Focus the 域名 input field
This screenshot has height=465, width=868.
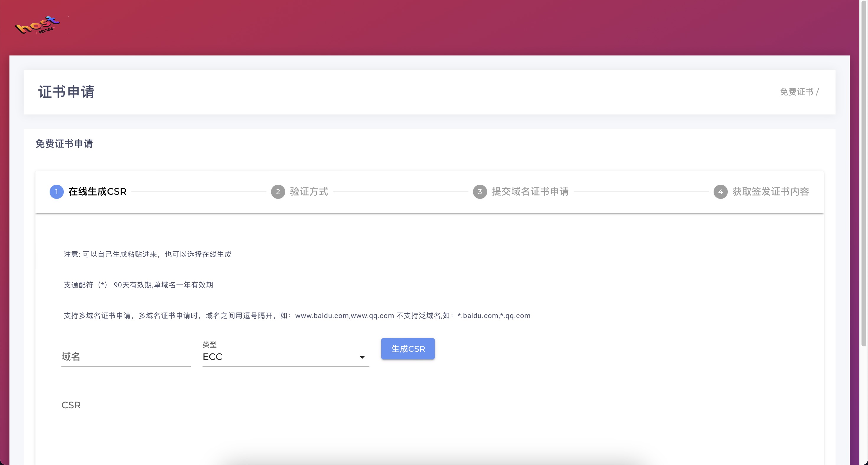(126, 357)
